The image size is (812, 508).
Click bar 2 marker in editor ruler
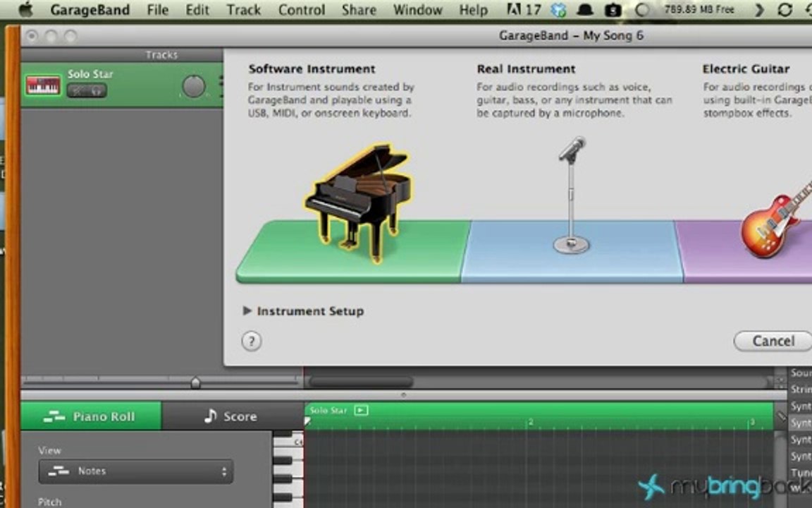530,423
